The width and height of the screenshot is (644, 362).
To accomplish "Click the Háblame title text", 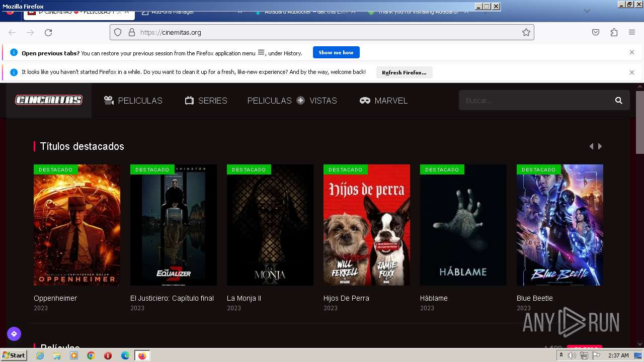I will (x=434, y=298).
